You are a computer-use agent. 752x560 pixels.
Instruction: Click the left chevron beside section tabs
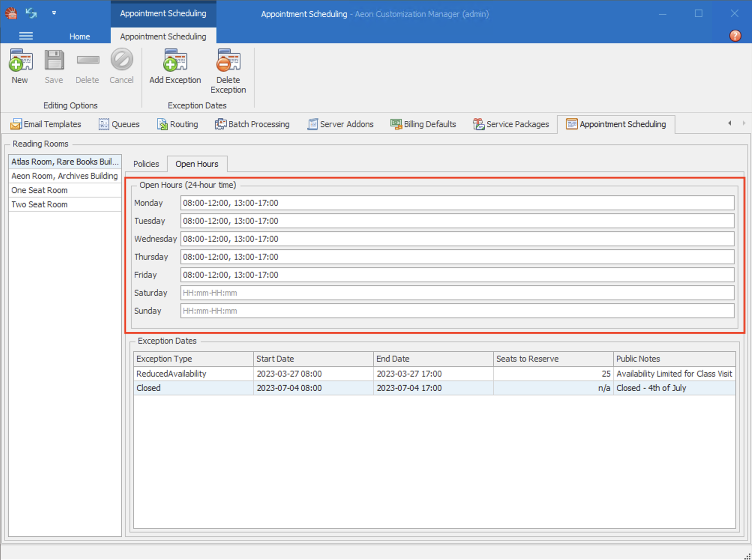pos(729,123)
